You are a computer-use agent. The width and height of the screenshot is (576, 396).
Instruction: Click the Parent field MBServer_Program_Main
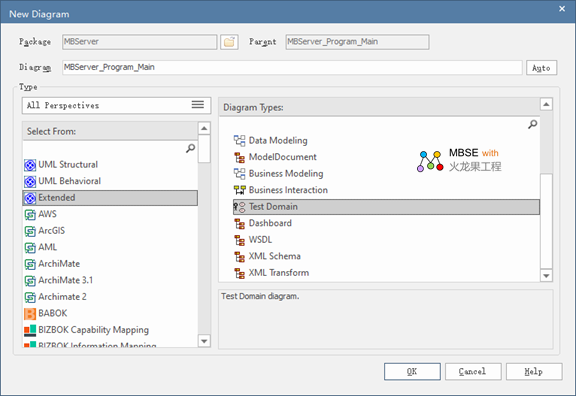click(357, 42)
